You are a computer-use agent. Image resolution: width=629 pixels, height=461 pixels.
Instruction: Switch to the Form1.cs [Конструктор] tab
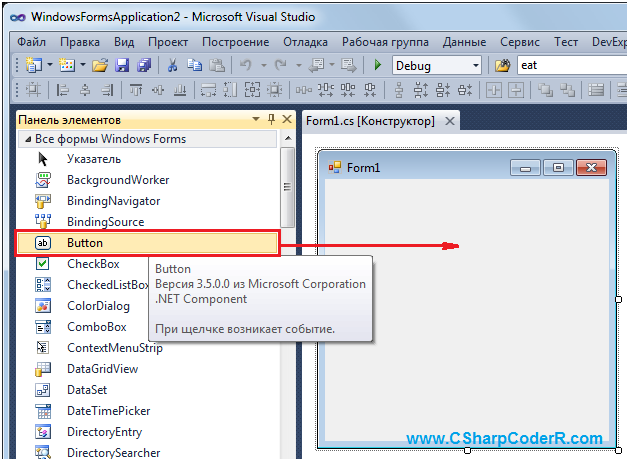(x=370, y=121)
